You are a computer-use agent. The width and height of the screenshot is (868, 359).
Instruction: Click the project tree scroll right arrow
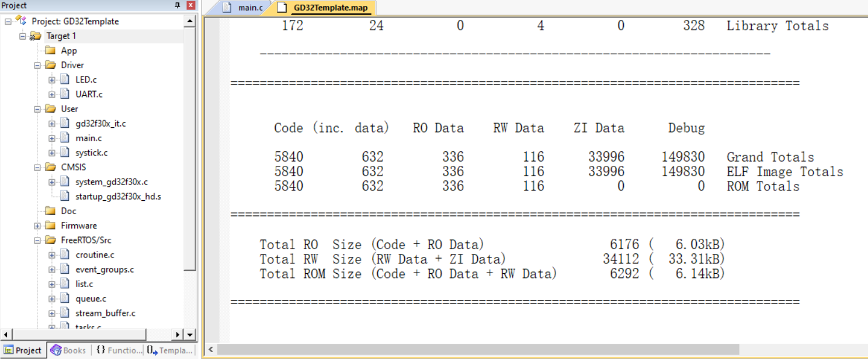[x=178, y=334]
